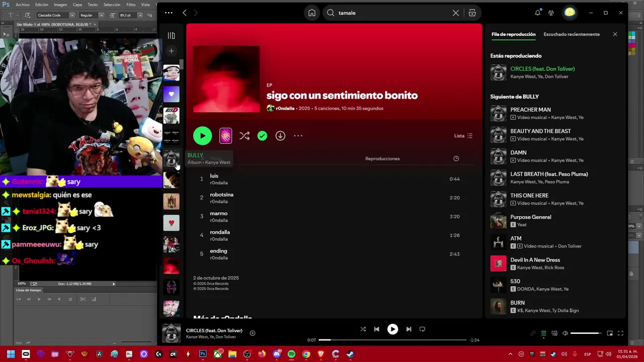Clear the search field text
The width and height of the screenshot is (644, 362).
(x=456, y=13)
